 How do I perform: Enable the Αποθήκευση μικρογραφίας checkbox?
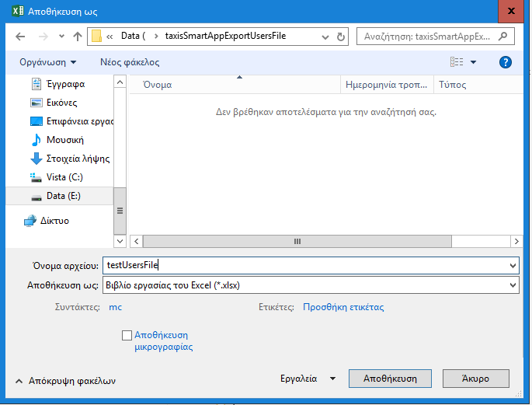[127, 335]
